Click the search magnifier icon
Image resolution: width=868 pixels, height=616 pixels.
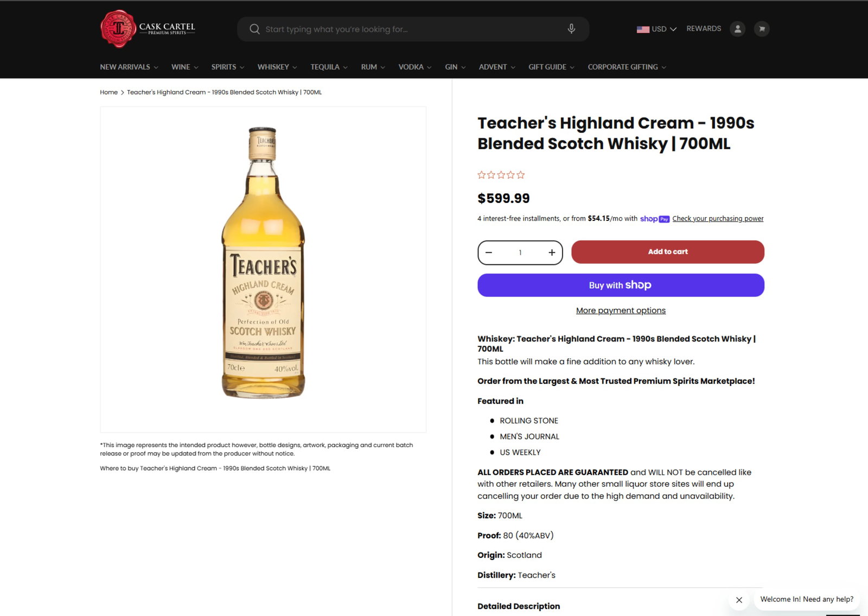[x=254, y=29]
